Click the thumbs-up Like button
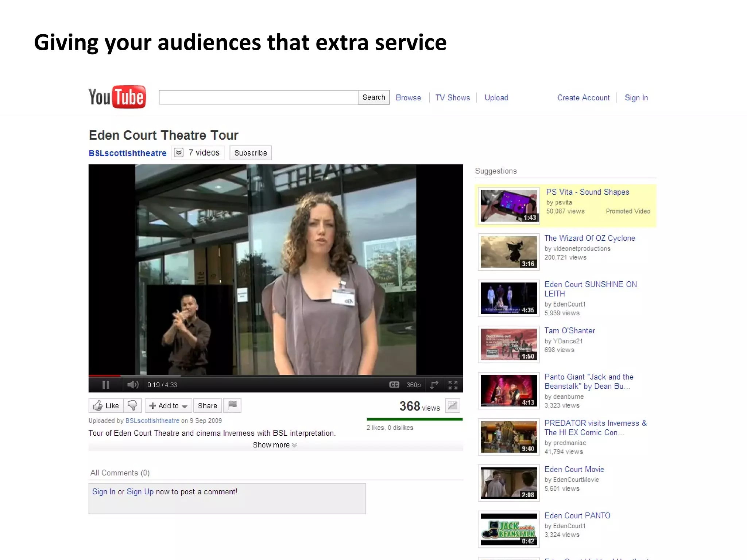Viewport: 747px width, 560px height. [x=106, y=405]
